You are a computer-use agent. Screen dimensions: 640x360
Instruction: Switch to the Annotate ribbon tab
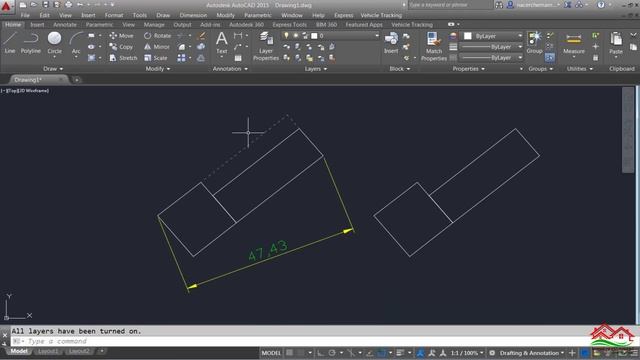64,24
